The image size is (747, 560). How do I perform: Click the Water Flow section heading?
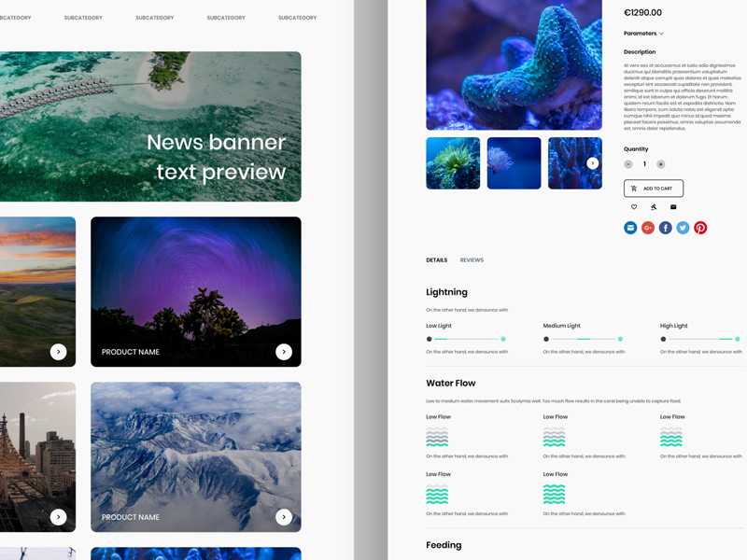[451, 384]
